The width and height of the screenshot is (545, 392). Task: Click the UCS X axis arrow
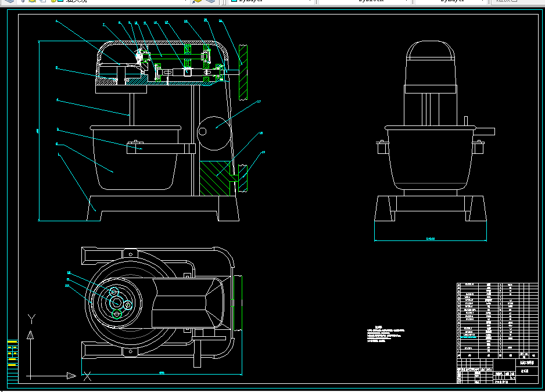[71, 376]
